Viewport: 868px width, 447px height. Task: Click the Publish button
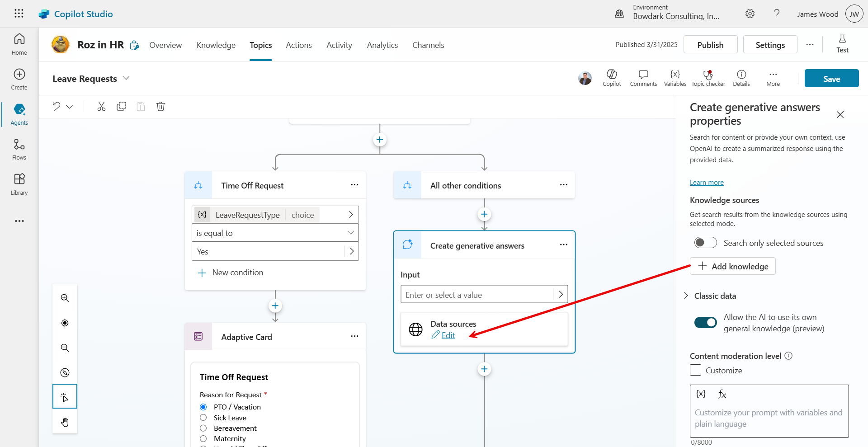click(x=710, y=44)
